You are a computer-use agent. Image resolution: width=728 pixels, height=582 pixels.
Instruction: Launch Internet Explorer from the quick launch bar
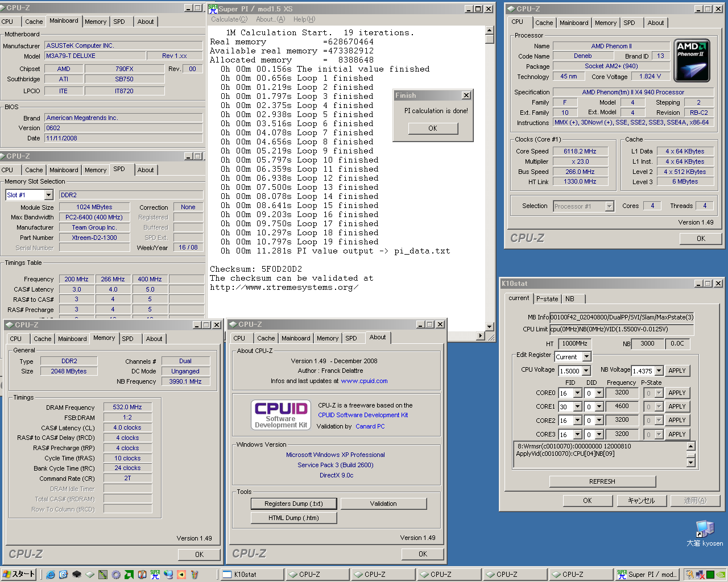point(51,575)
